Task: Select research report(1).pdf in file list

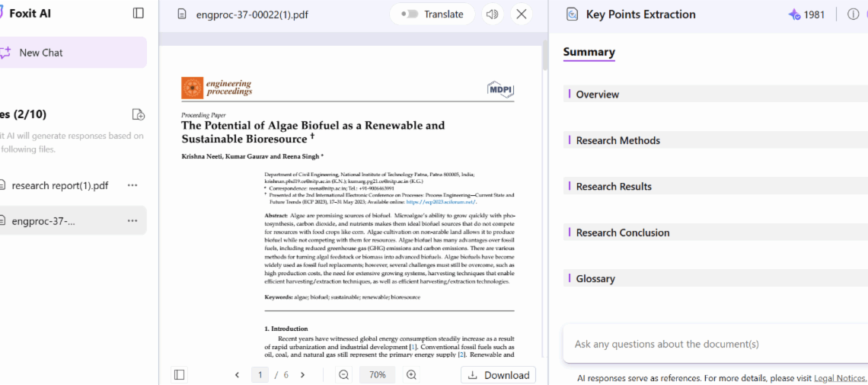Action: [x=59, y=185]
